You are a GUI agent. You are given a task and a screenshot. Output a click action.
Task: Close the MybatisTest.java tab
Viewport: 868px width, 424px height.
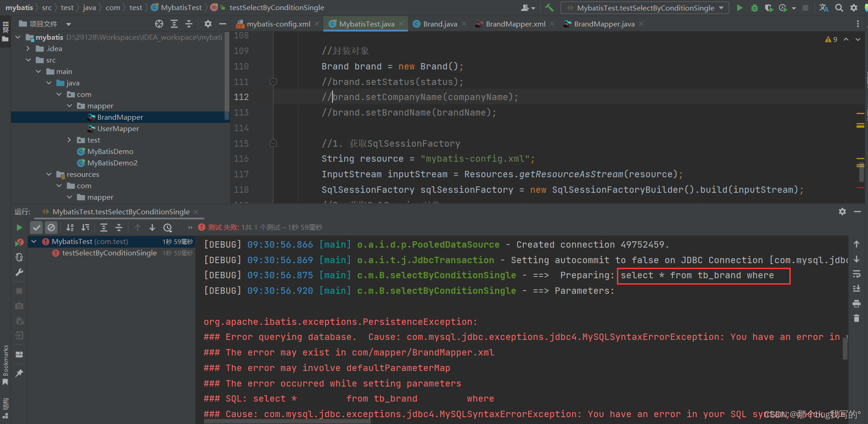click(x=401, y=24)
